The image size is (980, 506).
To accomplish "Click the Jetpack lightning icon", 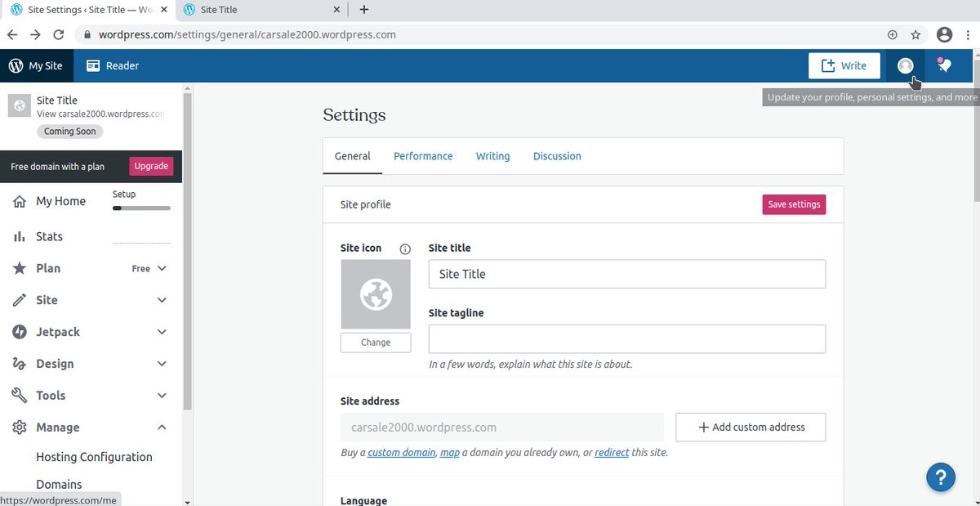I will pyautogui.click(x=20, y=332).
